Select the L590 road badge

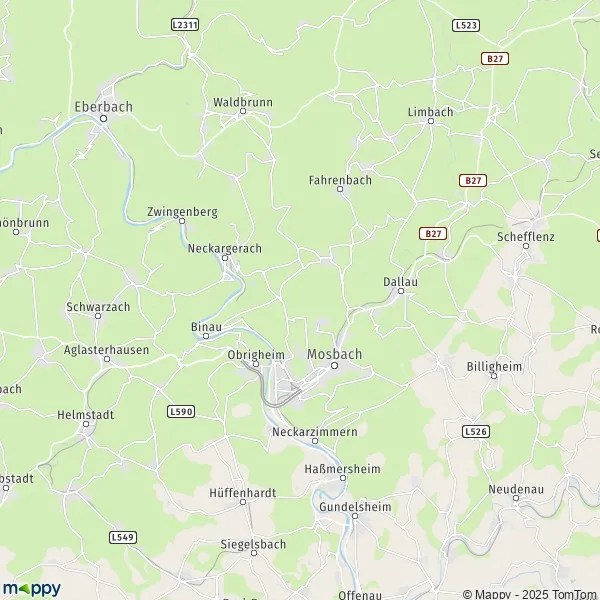pyautogui.click(x=181, y=412)
